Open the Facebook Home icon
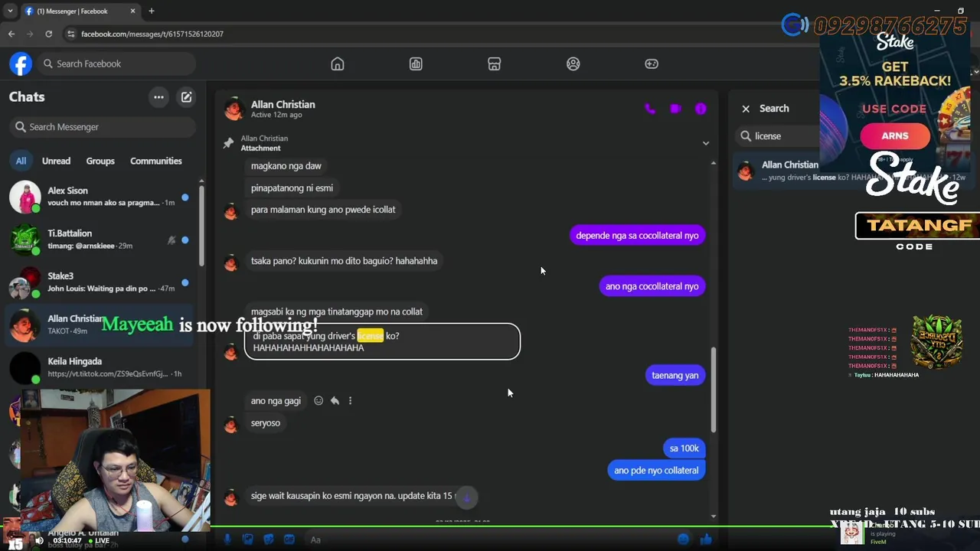Image resolution: width=980 pixels, height=551 pixels. point(338,64)
